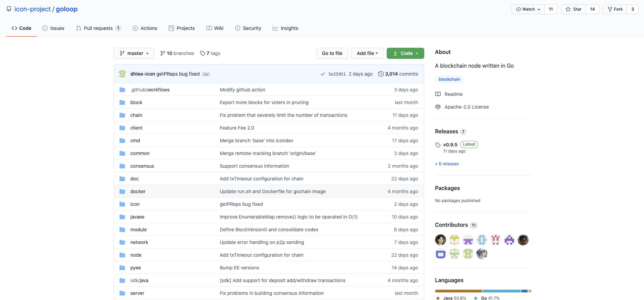644x300 pixels.
Task: Click the folder icon next to server
Action: [122, 293]
